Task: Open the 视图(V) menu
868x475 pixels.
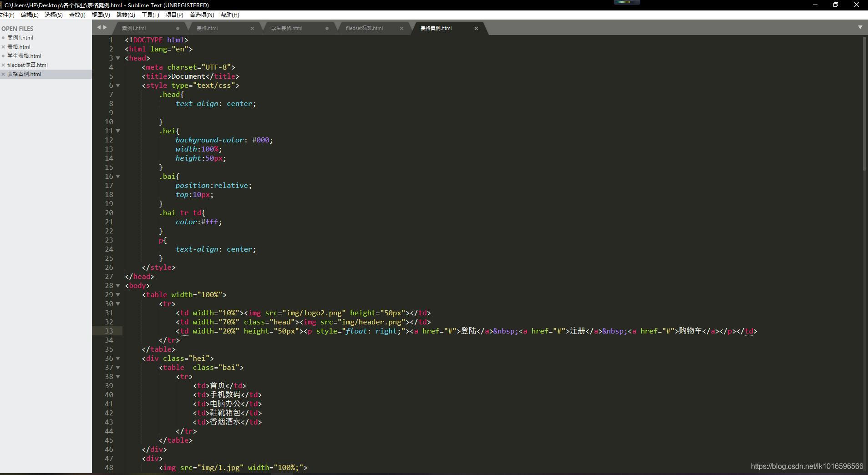Action: pyautogui.click(x=101, y=15)
